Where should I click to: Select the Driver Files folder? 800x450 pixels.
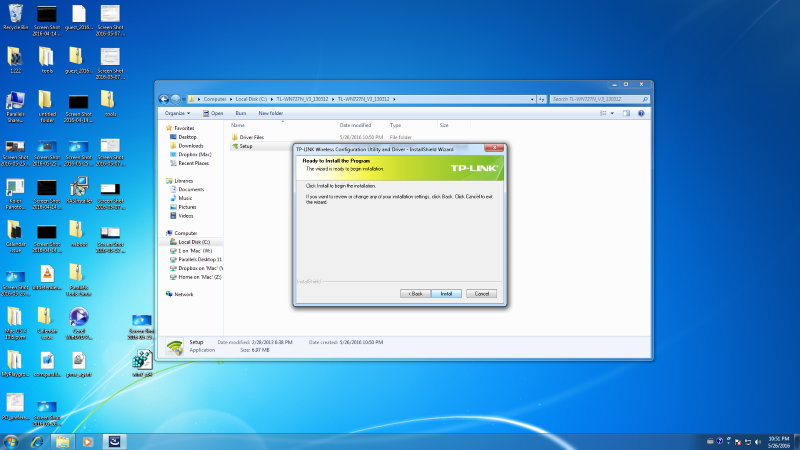point(251,136)
